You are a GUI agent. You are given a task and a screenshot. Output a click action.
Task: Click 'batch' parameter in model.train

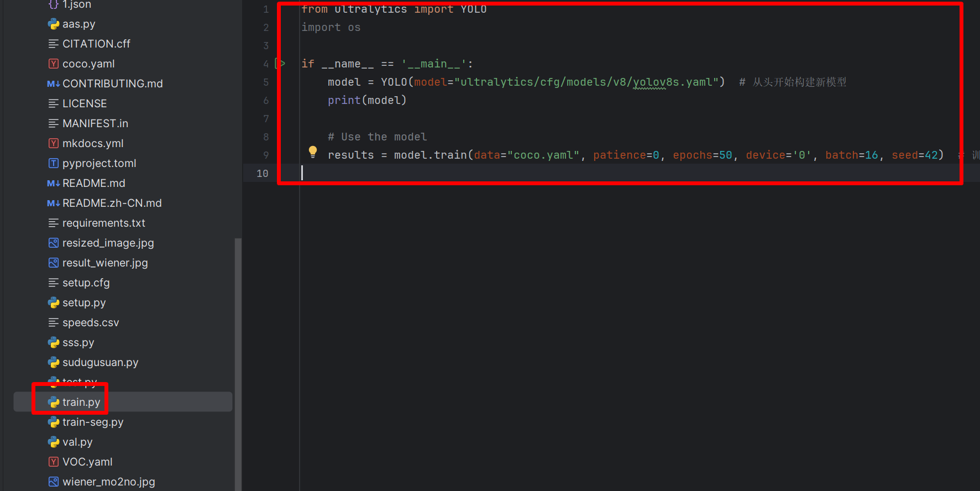click(842, 155)
